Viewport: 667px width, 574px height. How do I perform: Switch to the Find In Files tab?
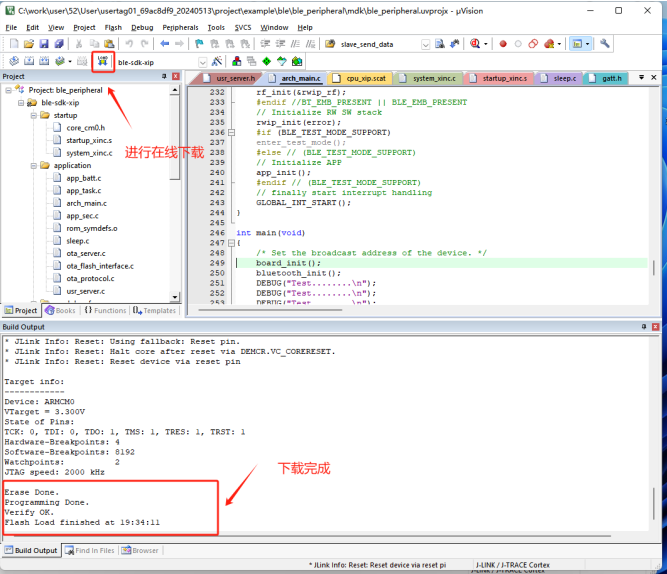tap(90, 551)
